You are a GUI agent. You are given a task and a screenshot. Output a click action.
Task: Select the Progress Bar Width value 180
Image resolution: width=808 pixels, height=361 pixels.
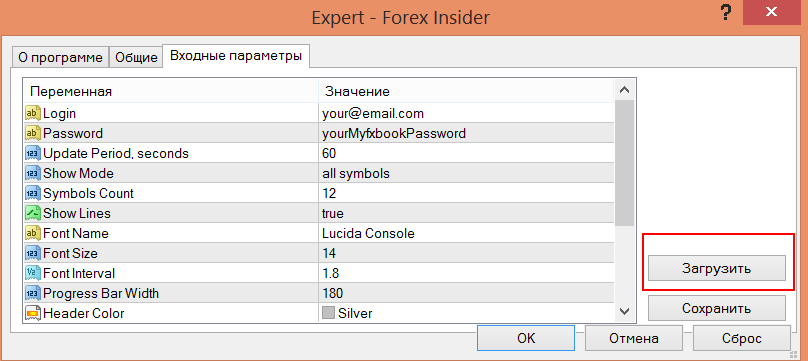point(466,294)
